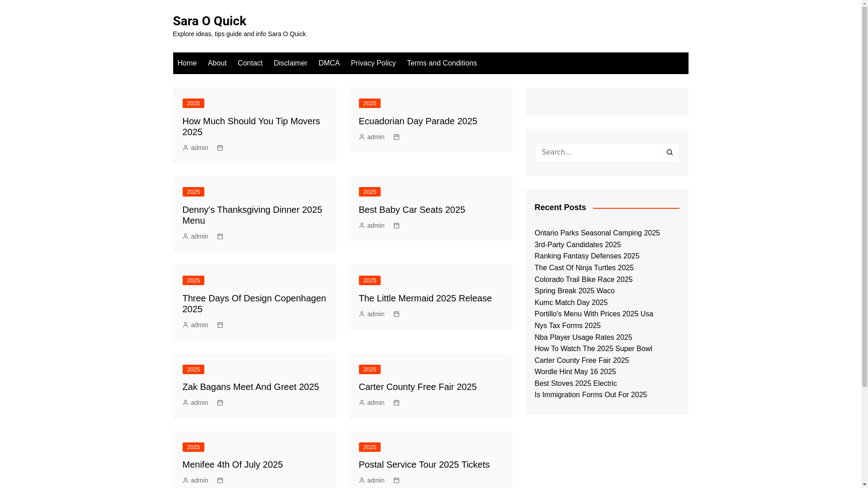Open Three Days Of Design Copenhagen 2025 post
Image resolution: width=868 pixels, height=488 pixels.
tap(254, 304)
